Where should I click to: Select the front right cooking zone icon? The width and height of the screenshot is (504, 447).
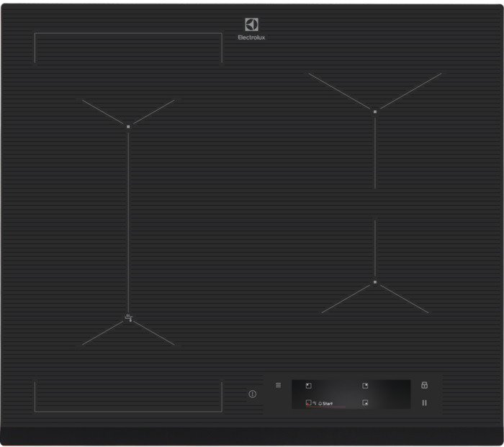[x=365, y=403]
